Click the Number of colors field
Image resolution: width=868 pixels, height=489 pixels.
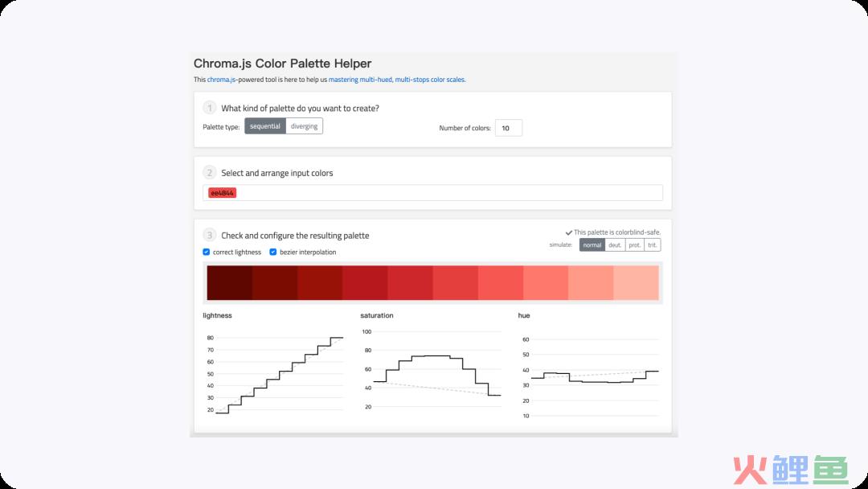509,128
